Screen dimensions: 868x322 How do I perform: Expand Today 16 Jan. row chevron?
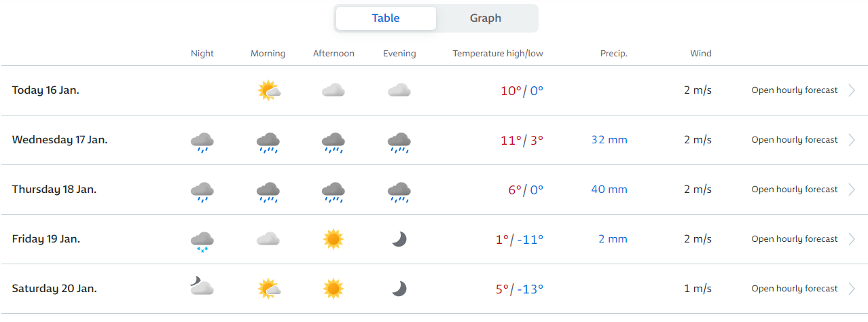[852, 90]
